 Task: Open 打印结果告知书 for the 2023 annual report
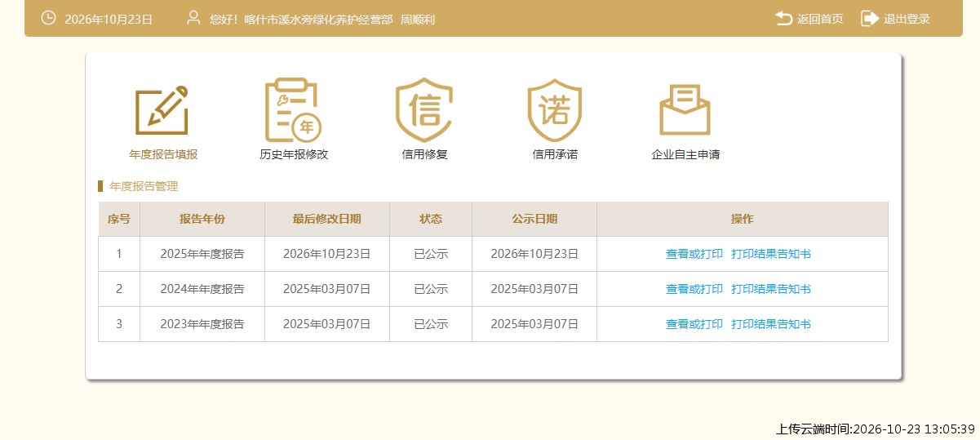point(771,324)
